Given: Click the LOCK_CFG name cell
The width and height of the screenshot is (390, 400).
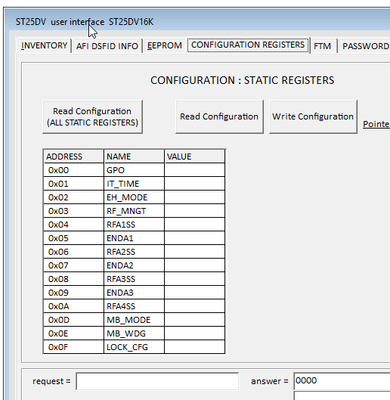Looking at the screenshot, I should (x=134, y=347).
